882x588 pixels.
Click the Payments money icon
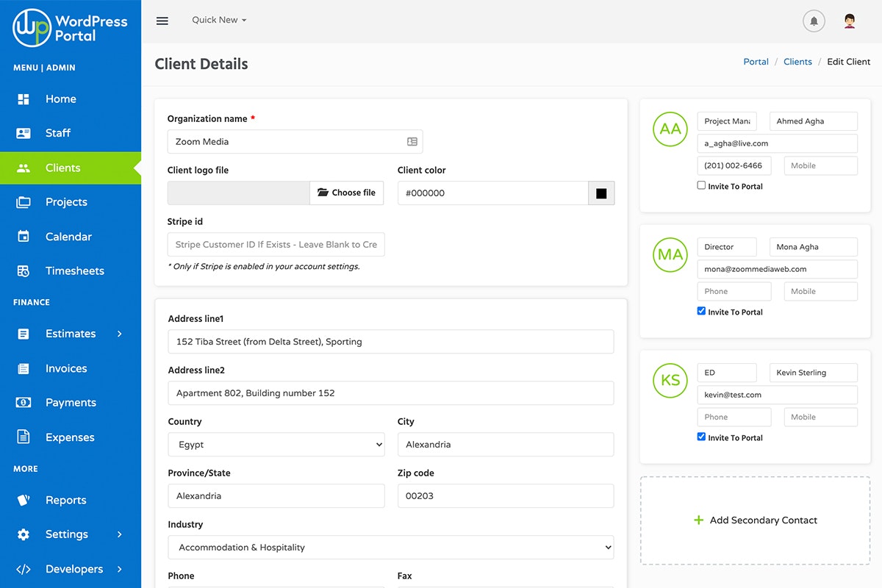tap(24, 403)
